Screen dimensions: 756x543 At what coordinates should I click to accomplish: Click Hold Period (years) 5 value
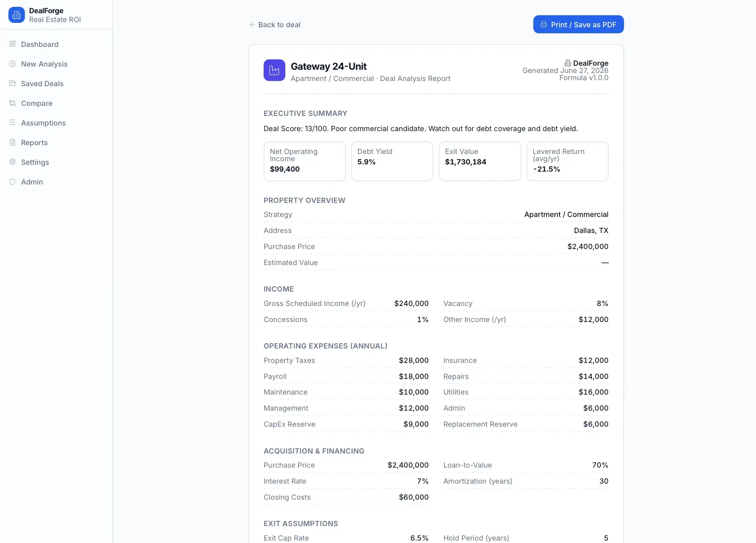tap(606, 538)
